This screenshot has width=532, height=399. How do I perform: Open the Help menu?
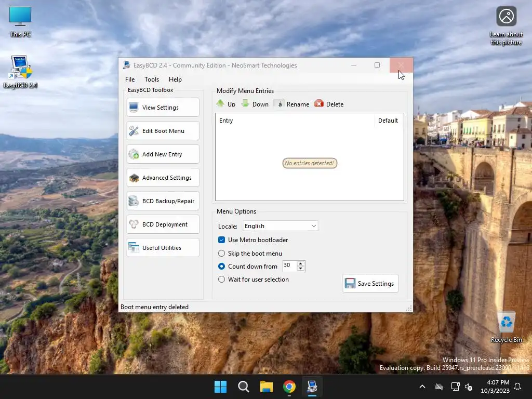coord(176,79)
